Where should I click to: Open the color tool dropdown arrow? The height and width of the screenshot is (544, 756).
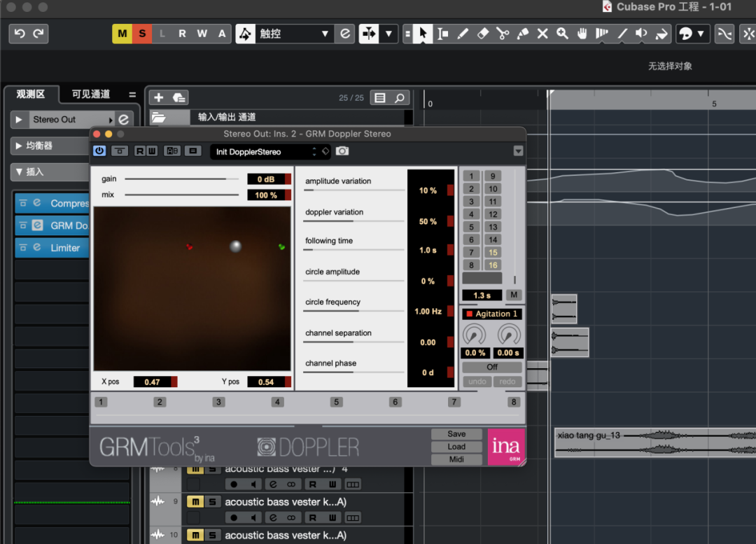(x=701, y=34)
